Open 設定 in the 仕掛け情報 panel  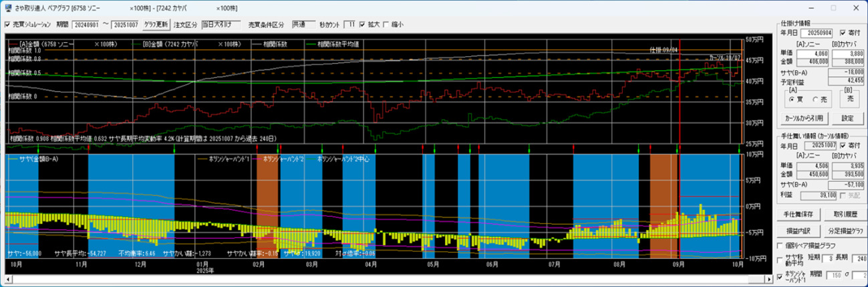847,118
